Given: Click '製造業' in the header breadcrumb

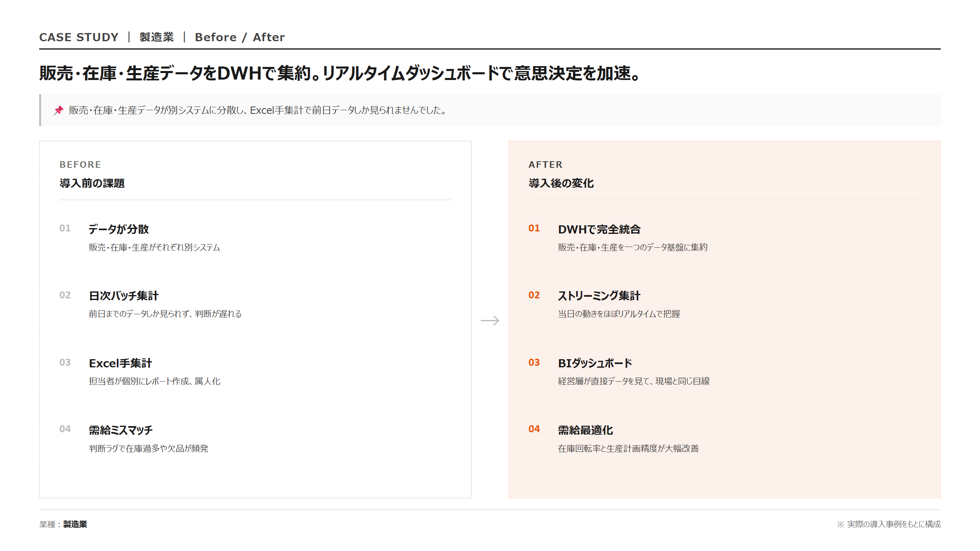Looking at the screenshot, I should tap(157, 37).
